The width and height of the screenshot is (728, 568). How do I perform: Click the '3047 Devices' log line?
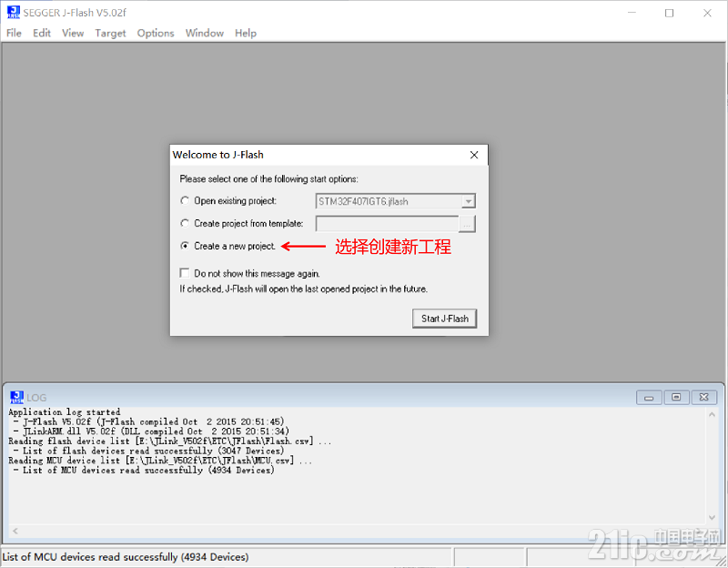pos(148,451)
